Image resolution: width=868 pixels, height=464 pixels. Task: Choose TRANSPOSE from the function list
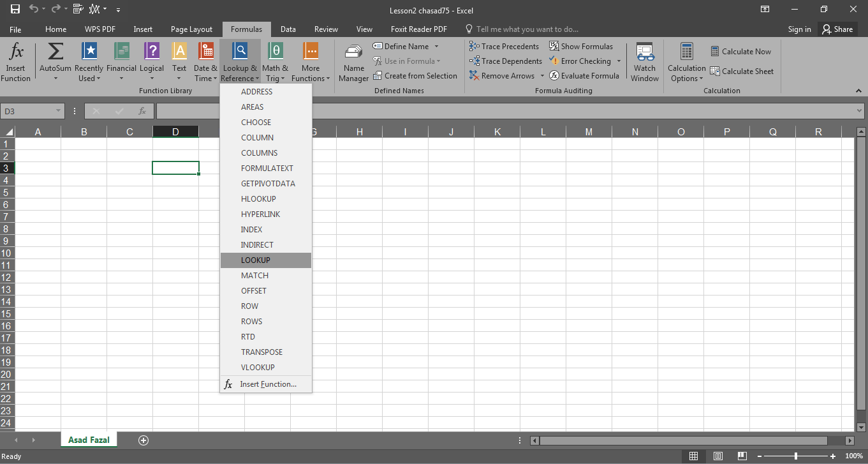click(x=266, y=352)
